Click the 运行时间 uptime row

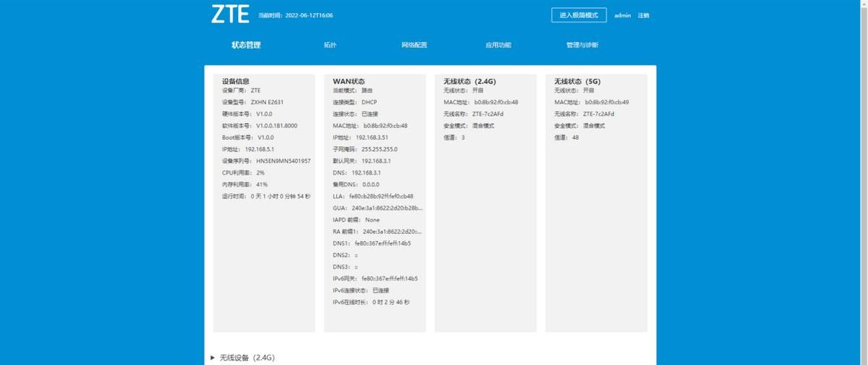click(266, 196)
